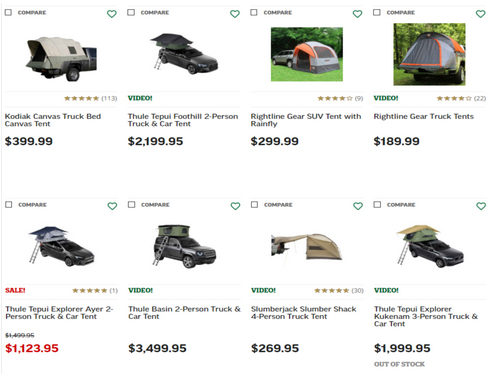
Task: Open Kodiak Canvas Truck Bed Canvas Tent link
Action: click(x=53, y=120)
